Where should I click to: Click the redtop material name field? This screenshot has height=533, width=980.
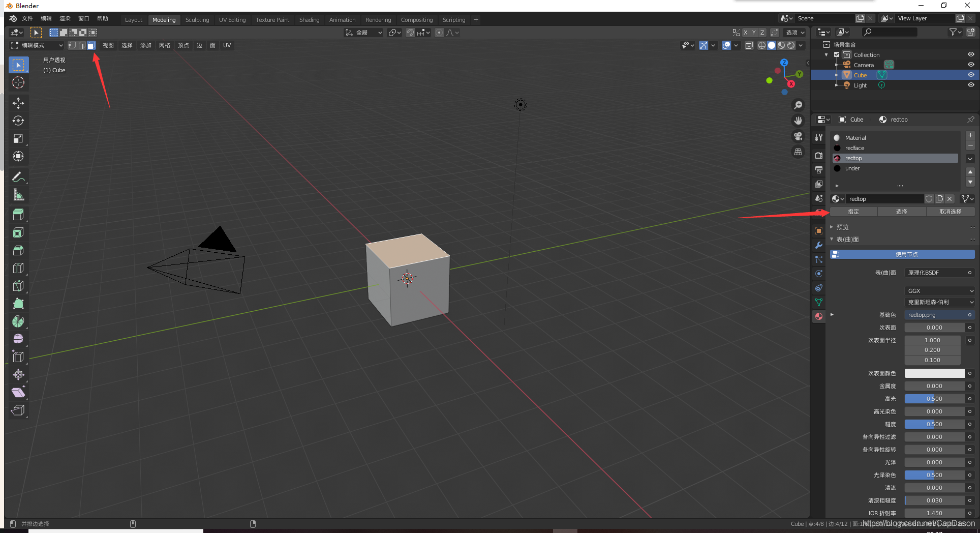885,199
